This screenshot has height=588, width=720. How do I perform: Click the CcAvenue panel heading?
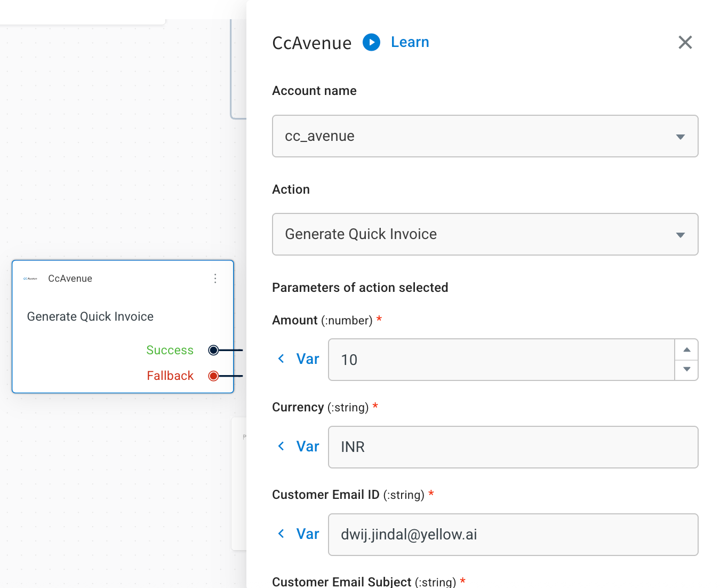tap(312, 43)
